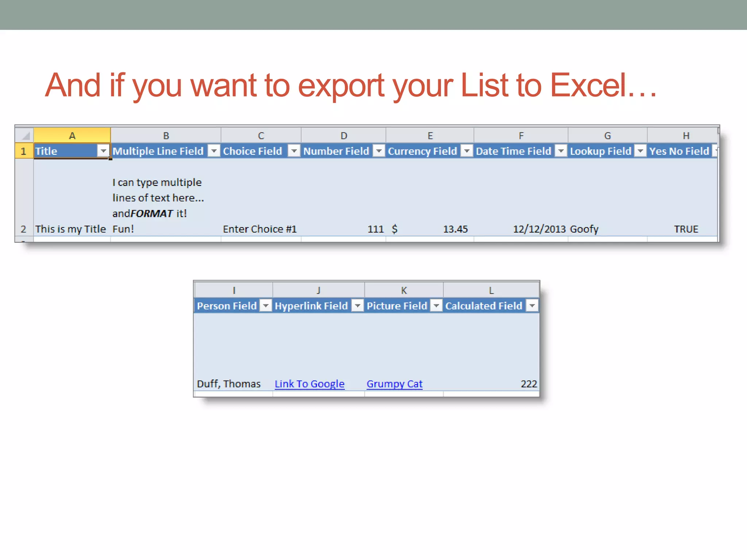This screenshot has width=747, height=560.
Task: Click the 'Duff, Thomas' cell
Action: 234,352
